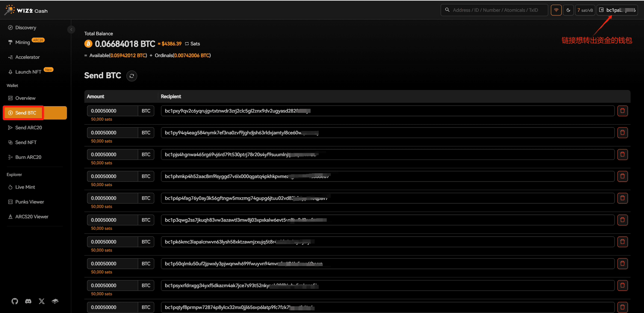Click the network status wifi icon
The image size is (644, 313).
[556, 10]
